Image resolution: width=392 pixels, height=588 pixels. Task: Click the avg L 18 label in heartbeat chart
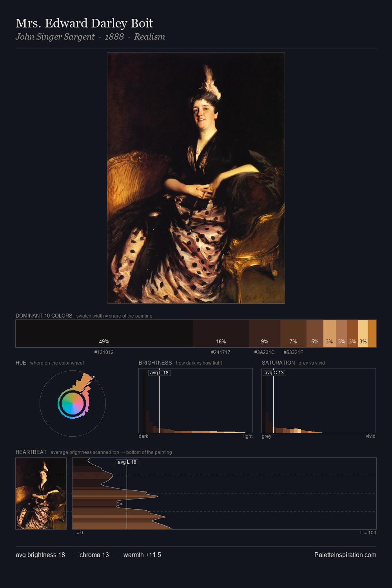pos(127,462)
